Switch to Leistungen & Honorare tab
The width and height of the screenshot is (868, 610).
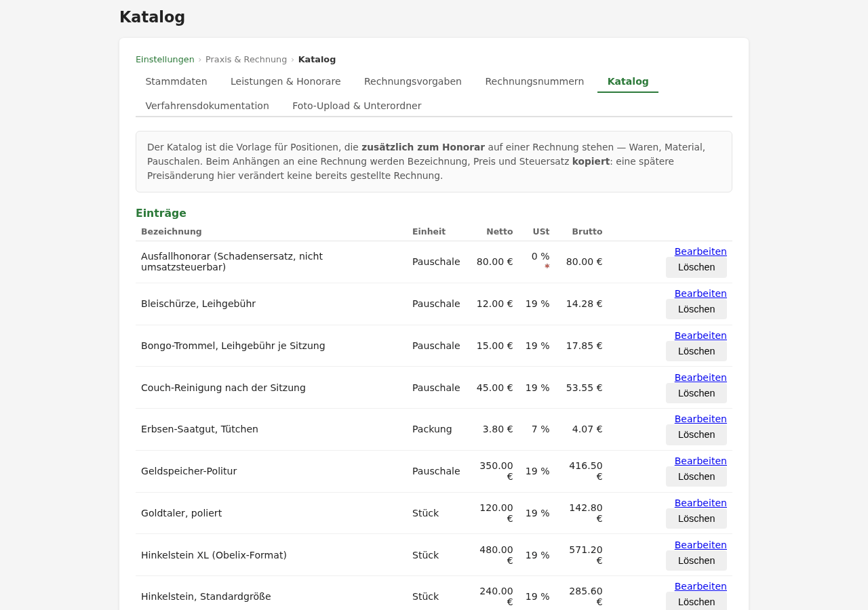[285, 81]
